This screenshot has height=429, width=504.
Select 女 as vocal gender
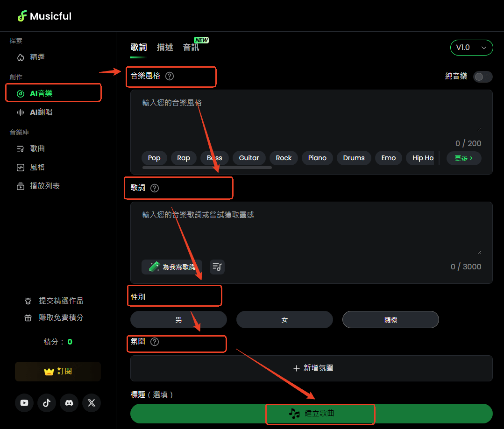tap(284, 320)
